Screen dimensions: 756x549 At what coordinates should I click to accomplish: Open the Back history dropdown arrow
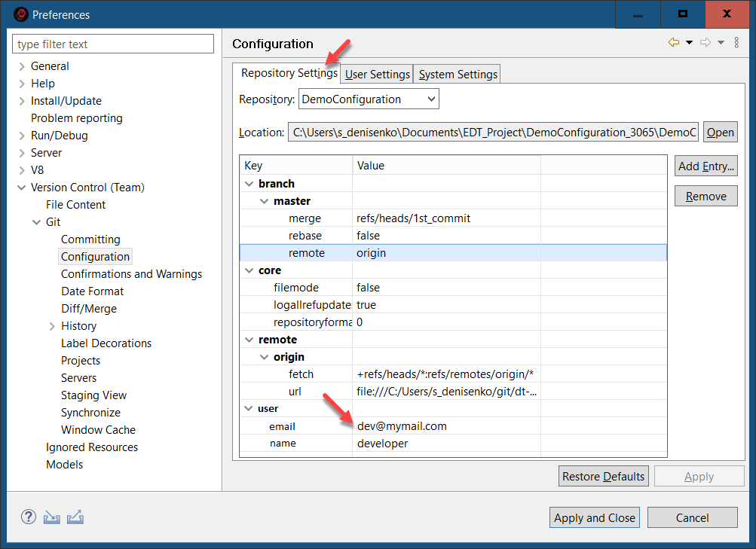(x=689, y=43)
